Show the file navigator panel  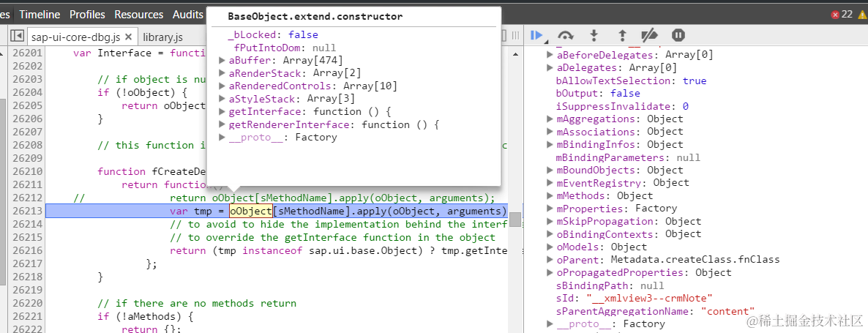[x=17, y=37]
